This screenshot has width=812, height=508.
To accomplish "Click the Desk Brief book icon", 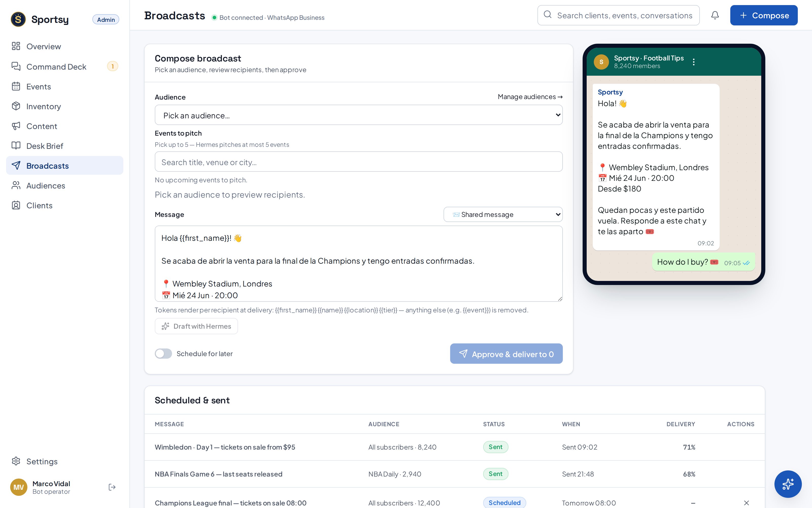I will [16, 146].
